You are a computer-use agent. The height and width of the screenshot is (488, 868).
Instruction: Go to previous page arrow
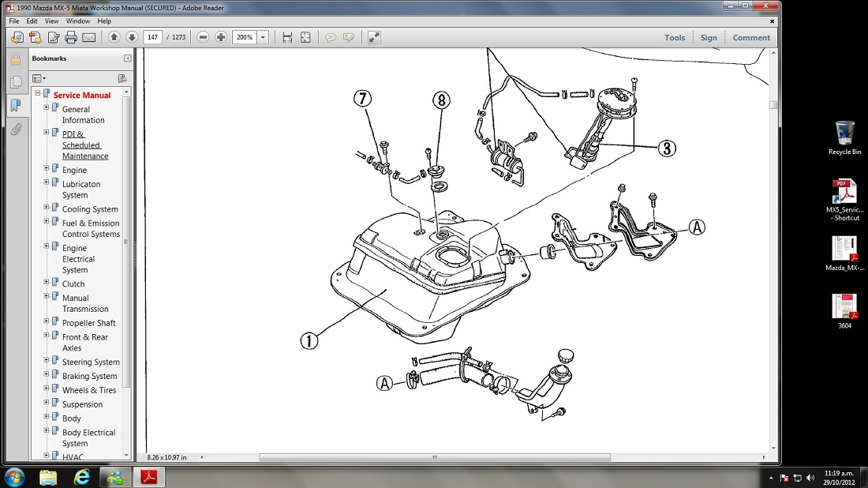tap(114, 37)
